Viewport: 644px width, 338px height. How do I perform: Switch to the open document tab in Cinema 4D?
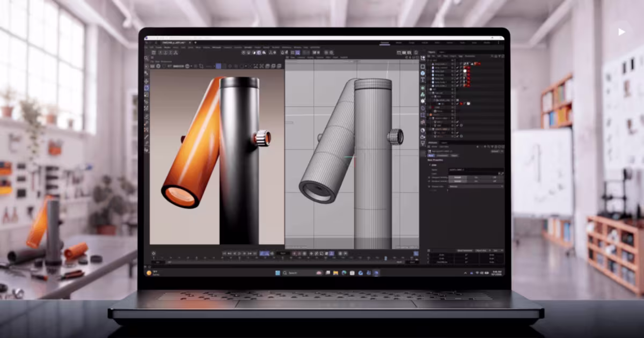point(173,42)
